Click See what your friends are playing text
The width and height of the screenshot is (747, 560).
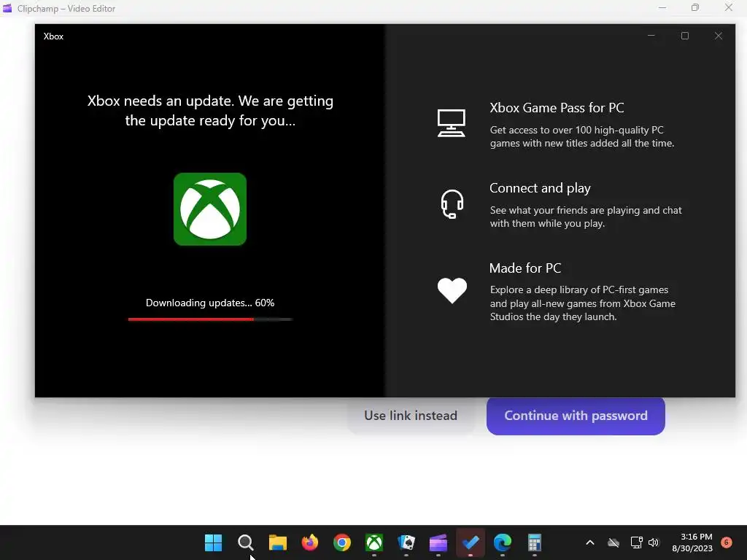coord(586,217)
